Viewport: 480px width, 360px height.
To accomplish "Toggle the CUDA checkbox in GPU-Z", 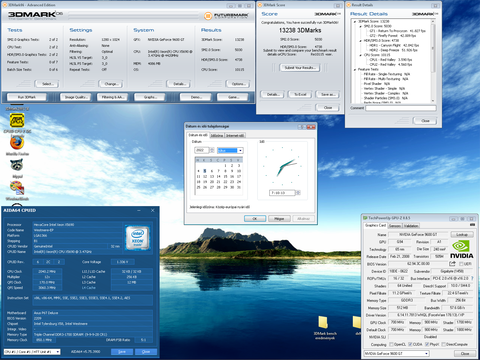I will (x=410, y=344).
